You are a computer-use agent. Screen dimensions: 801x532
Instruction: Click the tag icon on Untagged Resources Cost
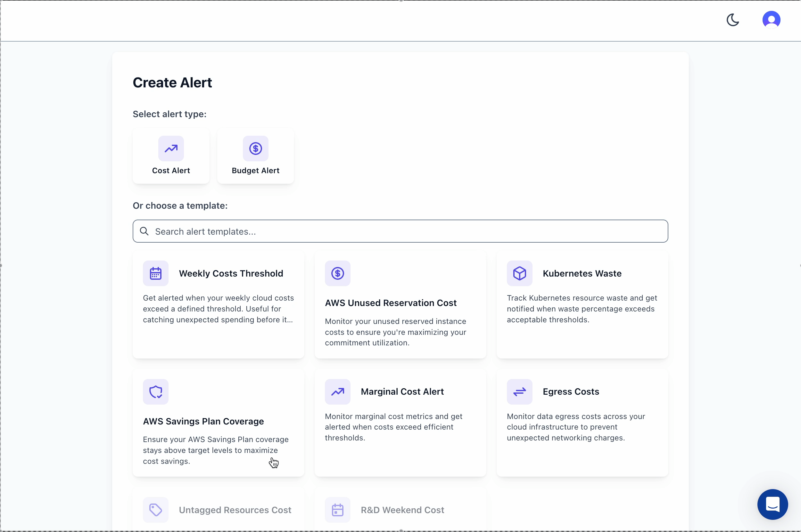155,510
